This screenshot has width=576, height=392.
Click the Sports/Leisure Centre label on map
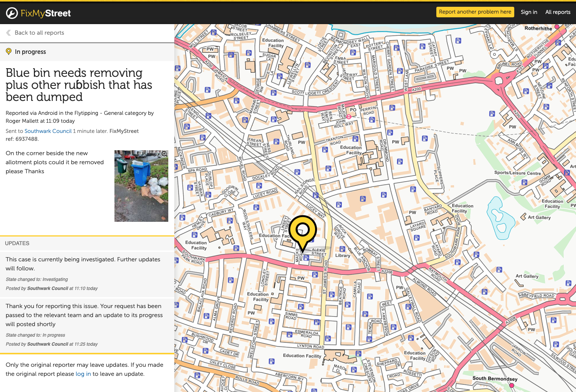(x=517, y=173)
